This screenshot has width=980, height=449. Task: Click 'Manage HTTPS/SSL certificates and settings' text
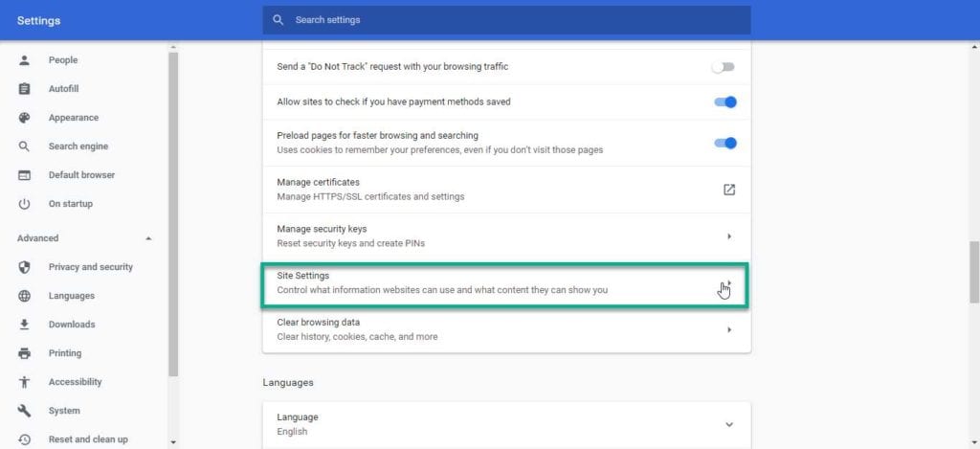370,196
